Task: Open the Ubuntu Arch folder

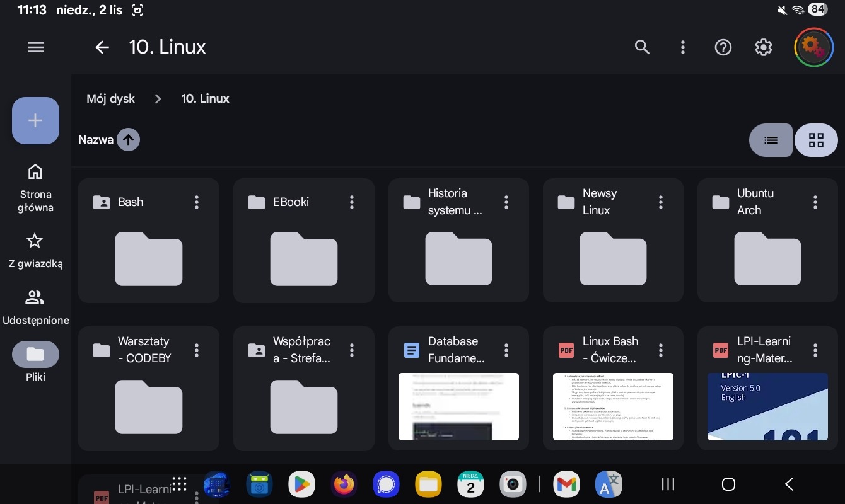Action: pos(767,258)
